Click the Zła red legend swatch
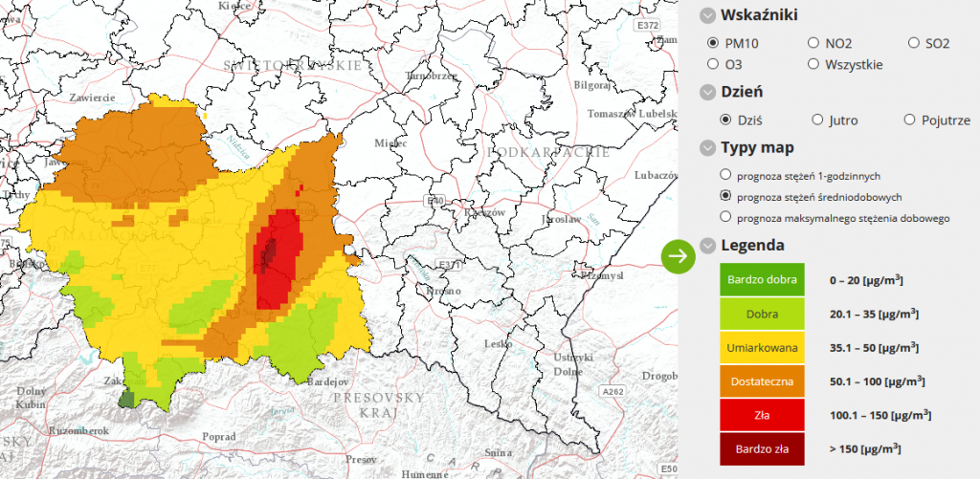The height and width of the screenshot is (479, 980). tap(762, 415)
